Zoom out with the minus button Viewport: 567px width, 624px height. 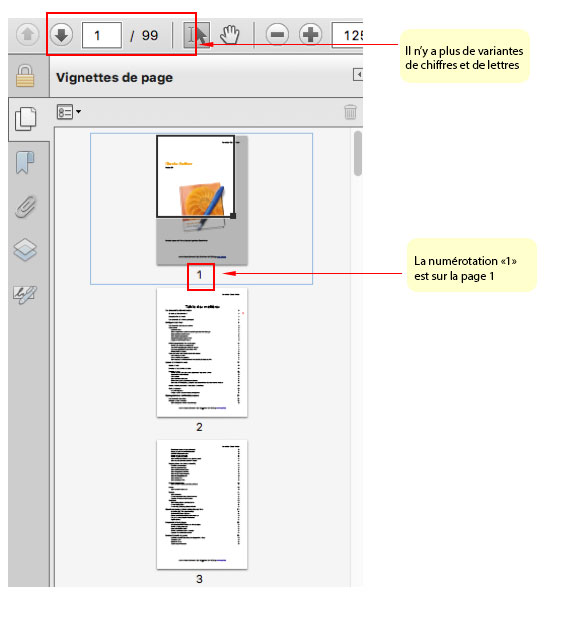point(277,35)
